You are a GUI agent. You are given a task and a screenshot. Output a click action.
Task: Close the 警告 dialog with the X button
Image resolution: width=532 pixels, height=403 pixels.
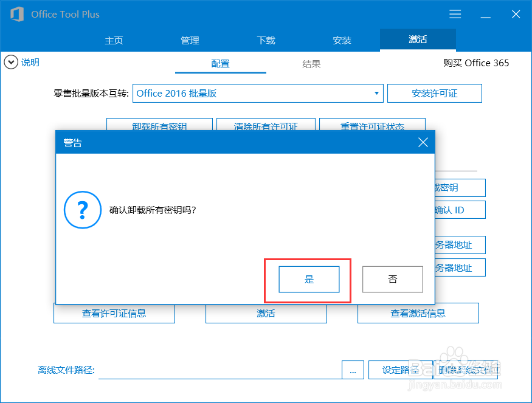[423, 142]
